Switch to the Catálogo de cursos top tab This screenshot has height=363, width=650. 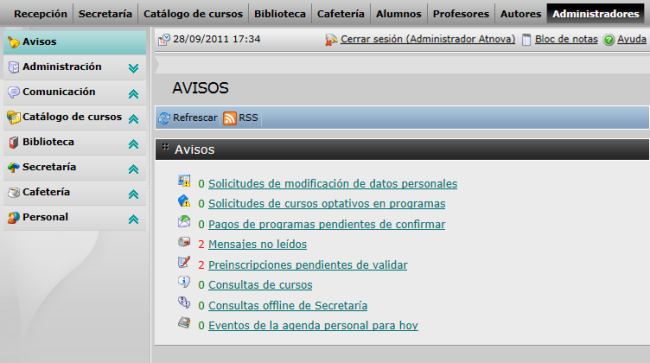tap(193, 14)
